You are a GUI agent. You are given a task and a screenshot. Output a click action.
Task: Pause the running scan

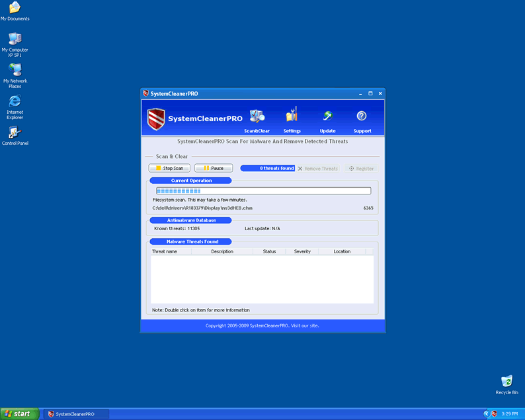(x=214, y=169)
